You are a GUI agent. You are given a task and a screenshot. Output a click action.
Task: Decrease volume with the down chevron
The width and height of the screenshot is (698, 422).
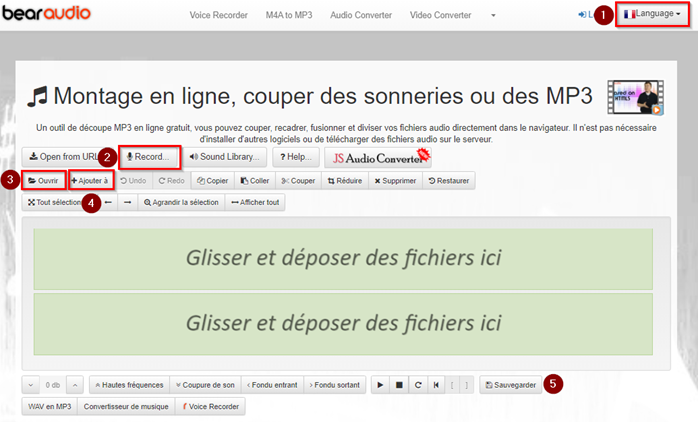pyautogui.click(x=30, y=384)
